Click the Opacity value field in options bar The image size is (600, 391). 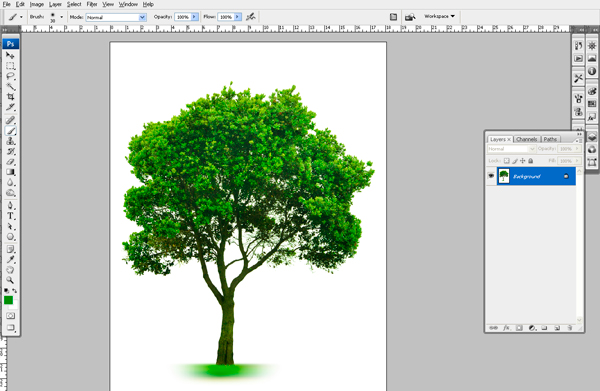(183, 17)
